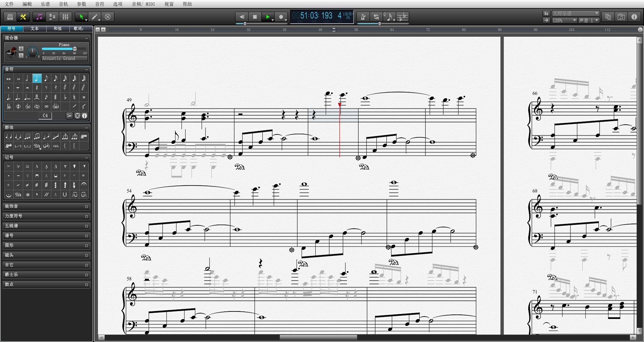Toggle the accent mark button in note panel
The width and height of the screenshot is (644, 342).
coord(69,116)
